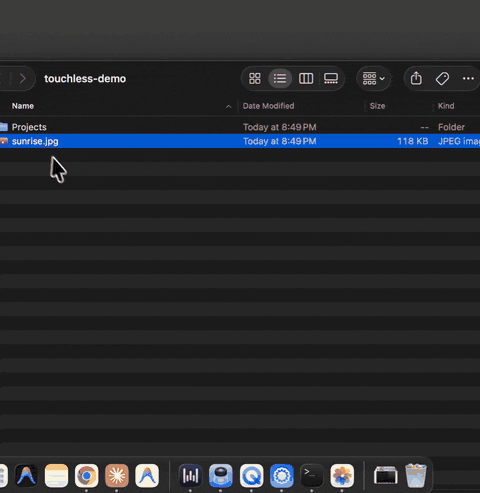Sort files by Size column
This screenshot has width=480, height=493.
pyautogui.click(x=377, y=106)
